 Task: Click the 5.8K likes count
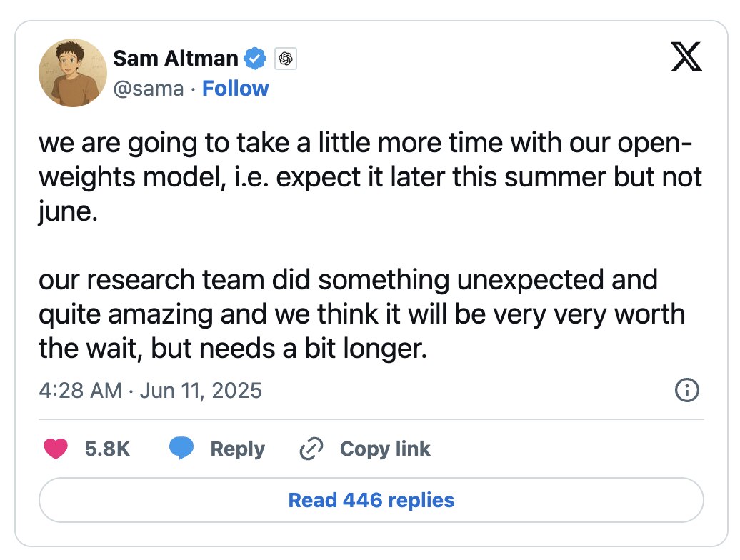107,449
